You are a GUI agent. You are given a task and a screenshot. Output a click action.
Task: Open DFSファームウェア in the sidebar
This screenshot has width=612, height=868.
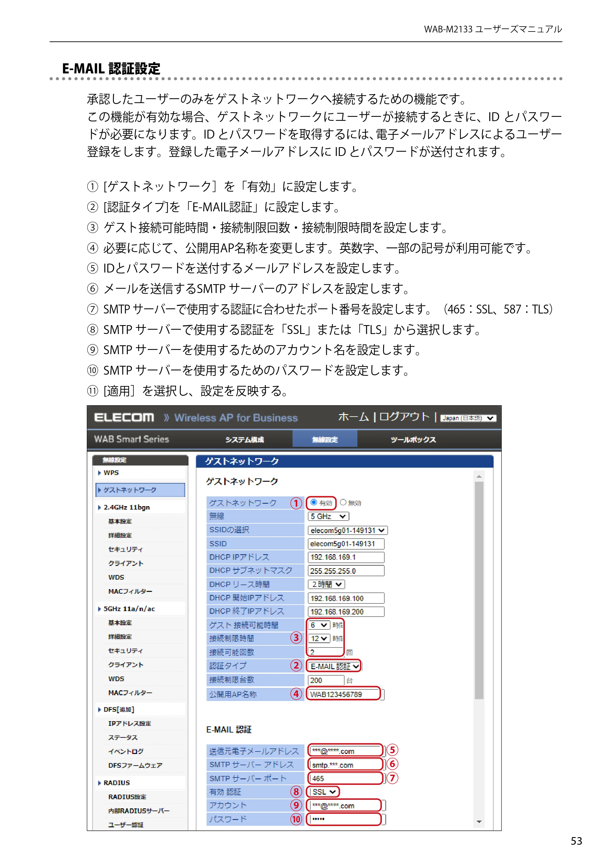(x=135, y=766)
